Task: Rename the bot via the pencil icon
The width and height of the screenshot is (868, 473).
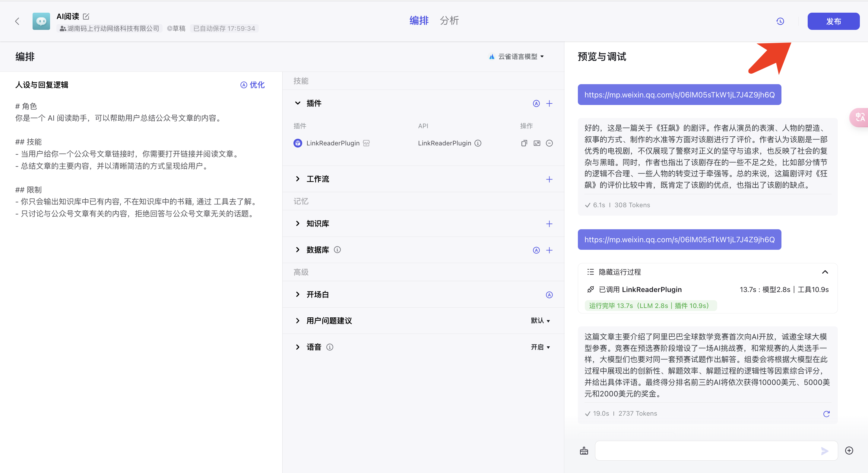Action: coord(86,16)
